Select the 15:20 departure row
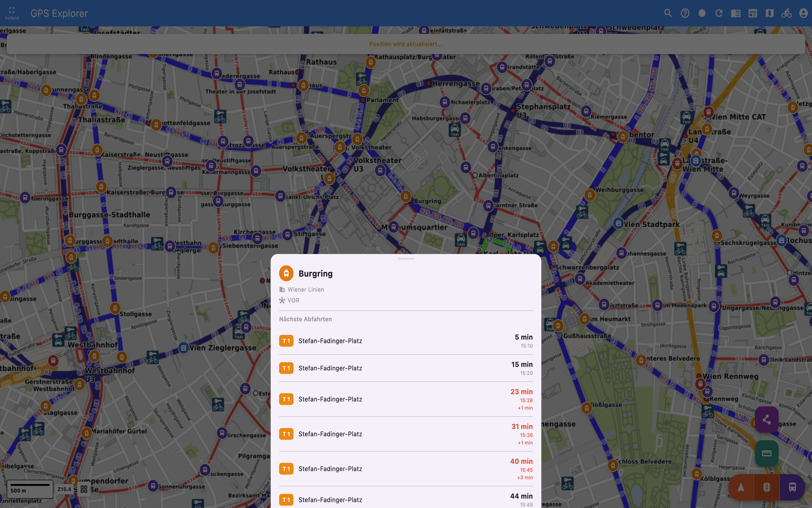The height and width of the screenshot is (508, 812). tap(406, 368)
